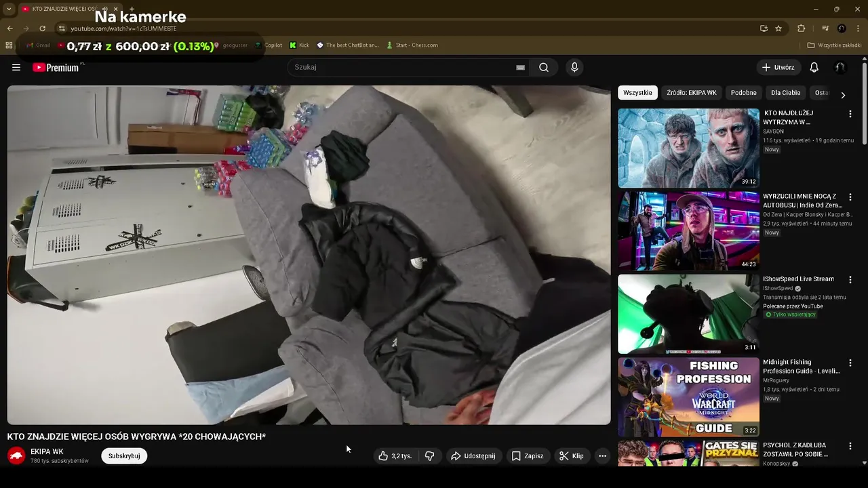This screenshot has height=488, width=868.
Task: Bookmark this page with star icon
Action: (778, 28)
